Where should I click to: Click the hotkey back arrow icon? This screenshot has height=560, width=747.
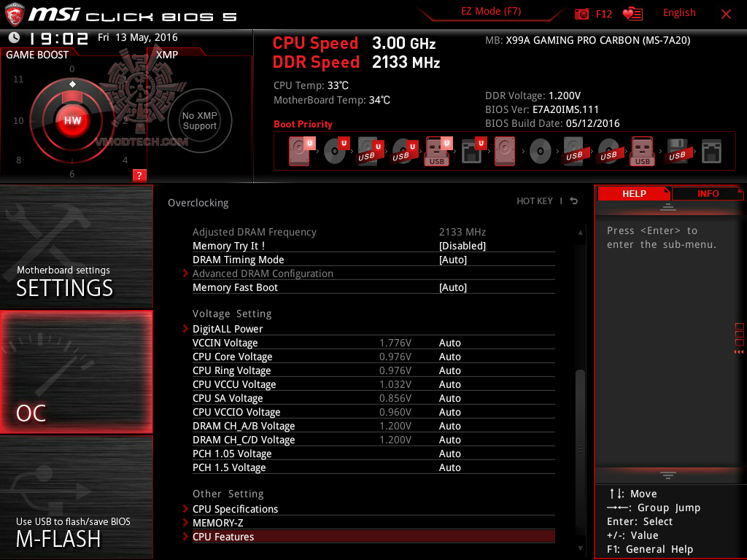tap(574, 201)
